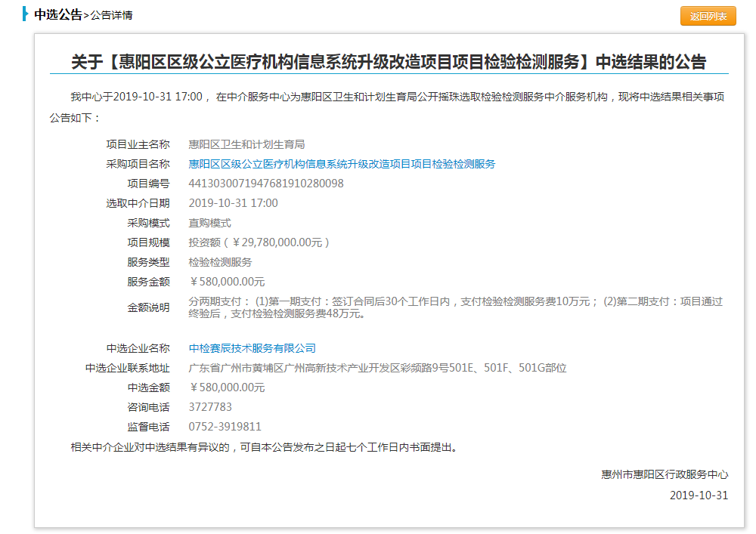Select the 分两期支付 payment description text
756x534 pixels.
[x=456, y=307]
